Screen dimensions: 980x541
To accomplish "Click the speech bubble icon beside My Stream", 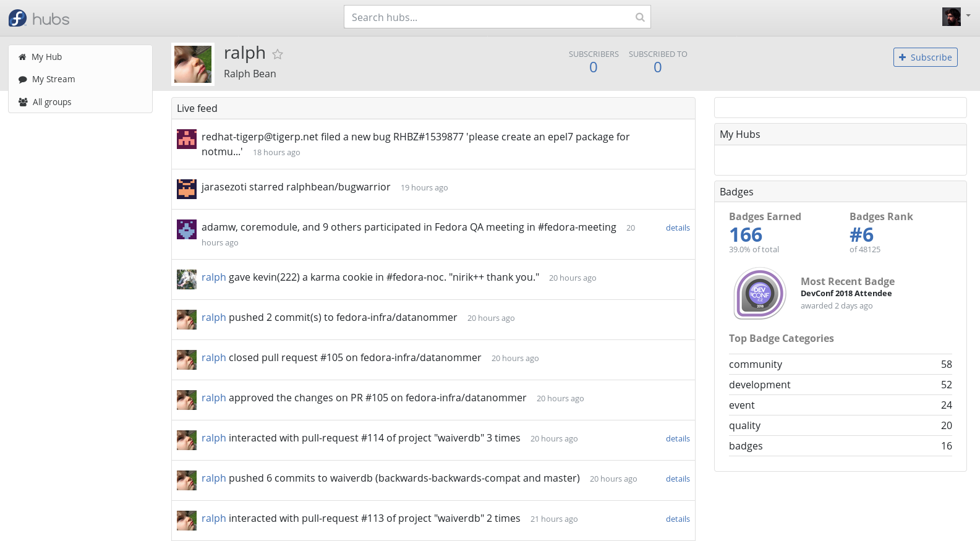I will click(x=23, y=79).
